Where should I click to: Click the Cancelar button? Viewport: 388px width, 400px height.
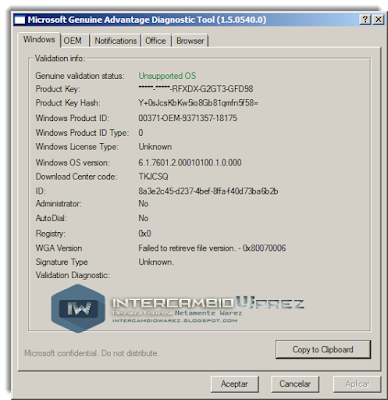coord(295,384)
